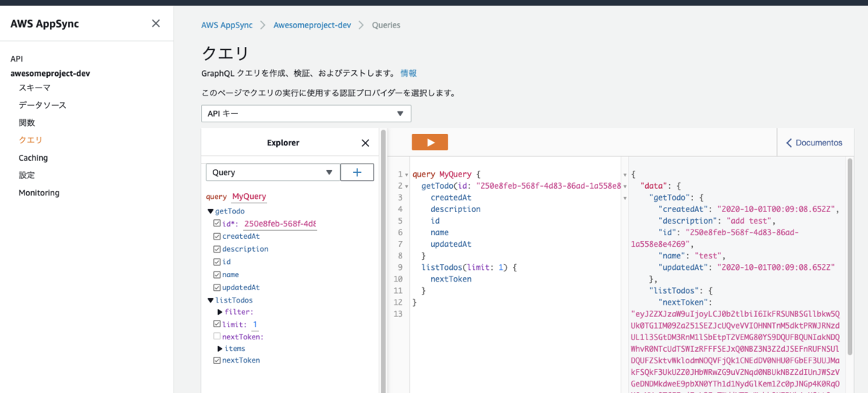Screen dimensions: 868x393
Task: Close the AWS AppSync sidebar panel
Action: point(156,24)
